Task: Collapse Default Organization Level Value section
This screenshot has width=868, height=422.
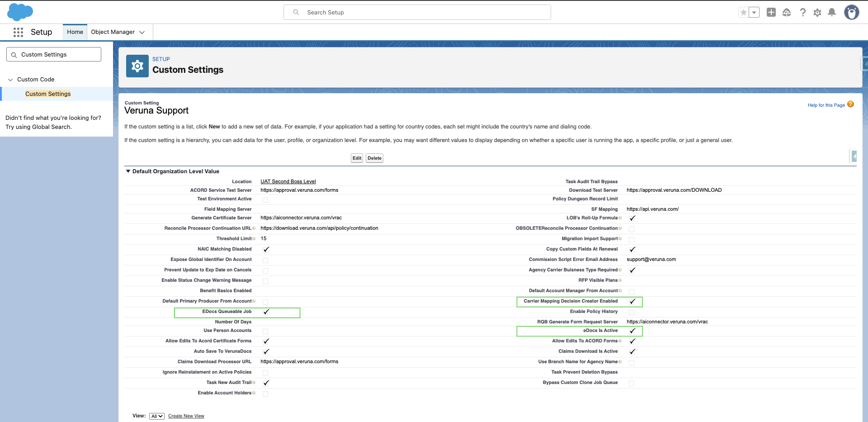Action: click(128, 171)
